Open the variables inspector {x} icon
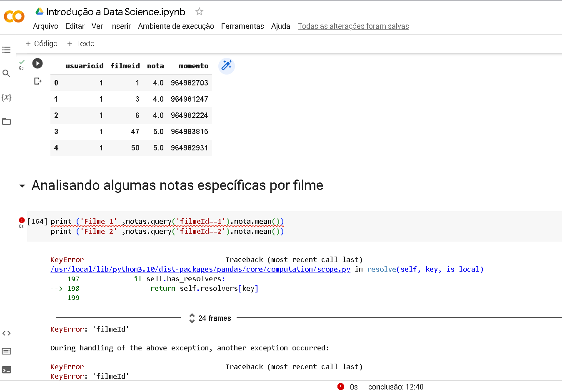 (6, 97)
